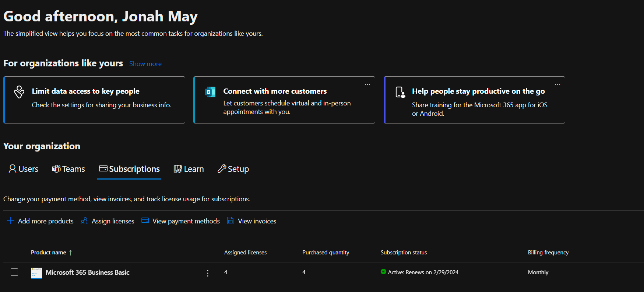Click the Users person icon
This screenshot has height=292, width=644.
tap(13, 169)
